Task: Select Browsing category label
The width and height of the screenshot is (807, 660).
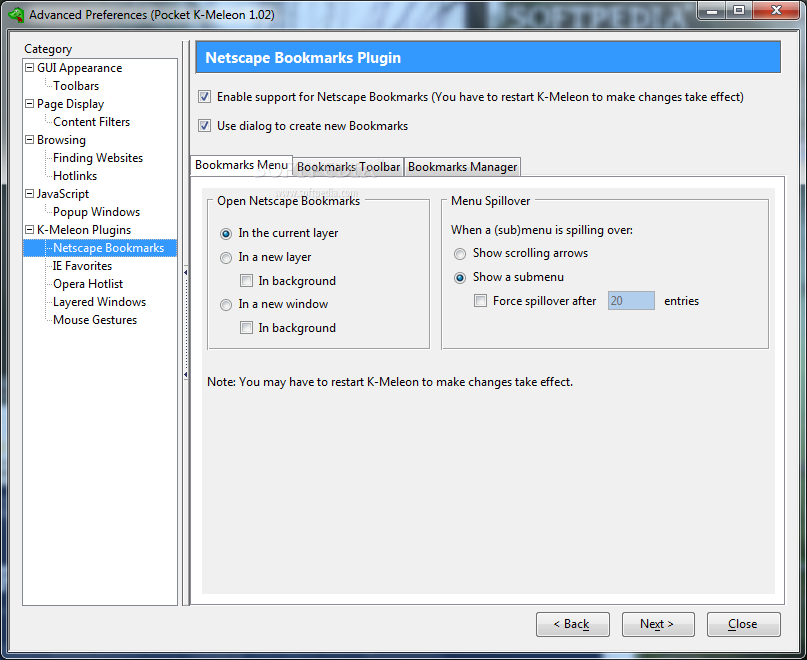Action: [x=61, y=140]
